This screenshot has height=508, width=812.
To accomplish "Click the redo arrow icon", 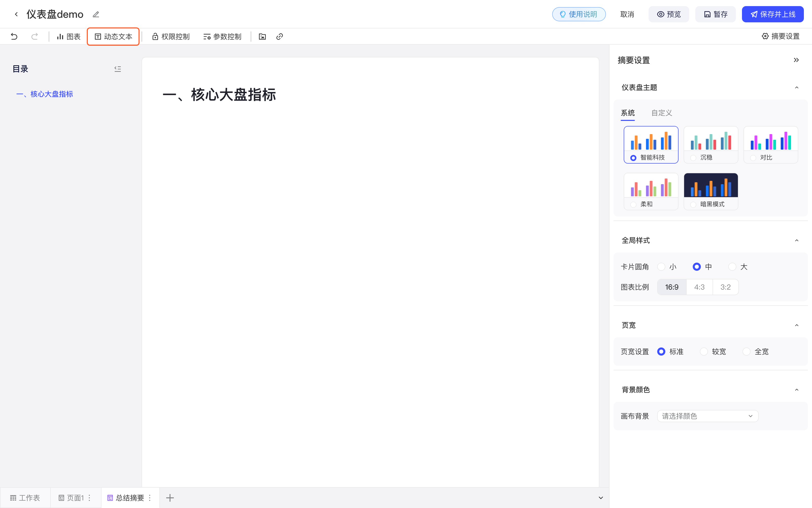I will tap(35, 36).
